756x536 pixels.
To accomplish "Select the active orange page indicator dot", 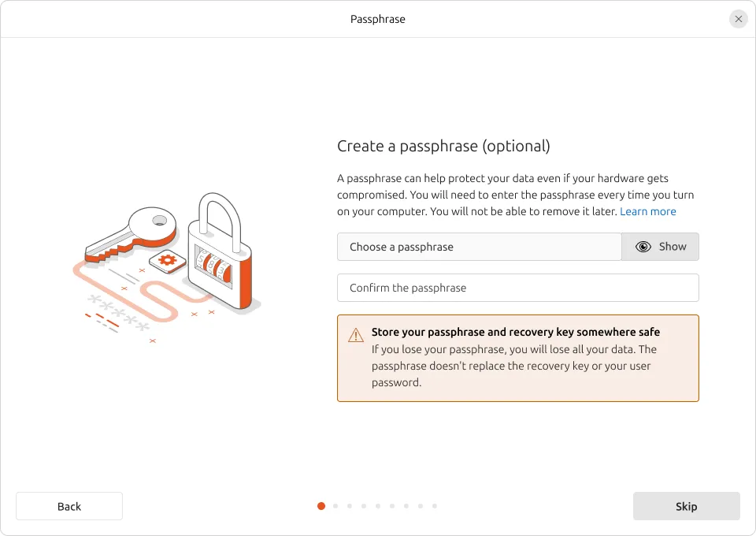I will [321, 506].
